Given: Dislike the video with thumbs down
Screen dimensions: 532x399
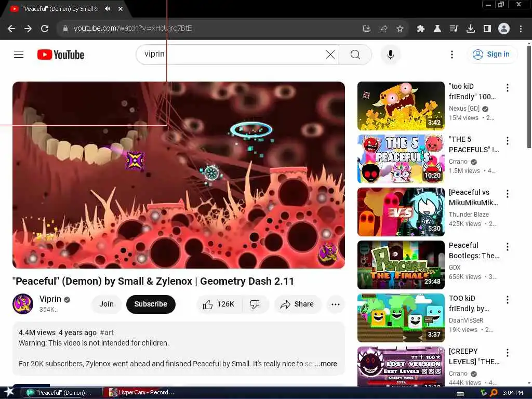Looking at the screenshot, I should [255, 304].
